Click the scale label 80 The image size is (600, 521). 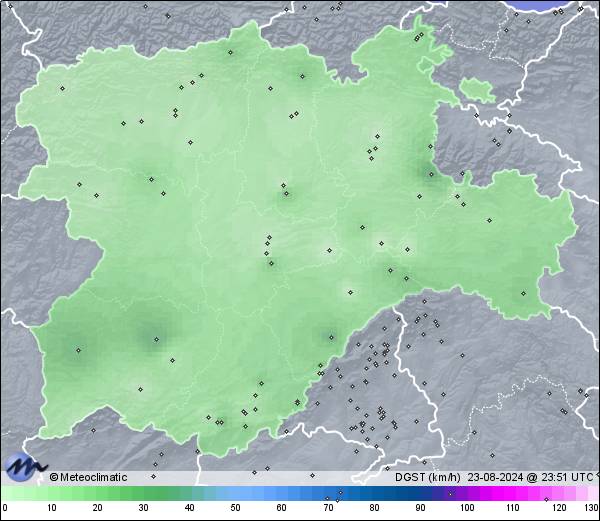coord(374,508)
